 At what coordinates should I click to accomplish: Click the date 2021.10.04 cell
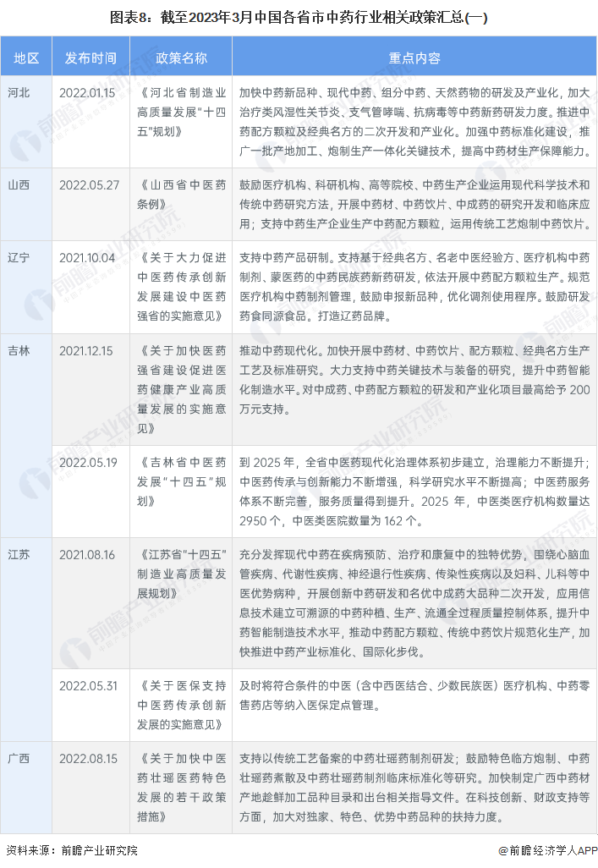tap(87, 256)
